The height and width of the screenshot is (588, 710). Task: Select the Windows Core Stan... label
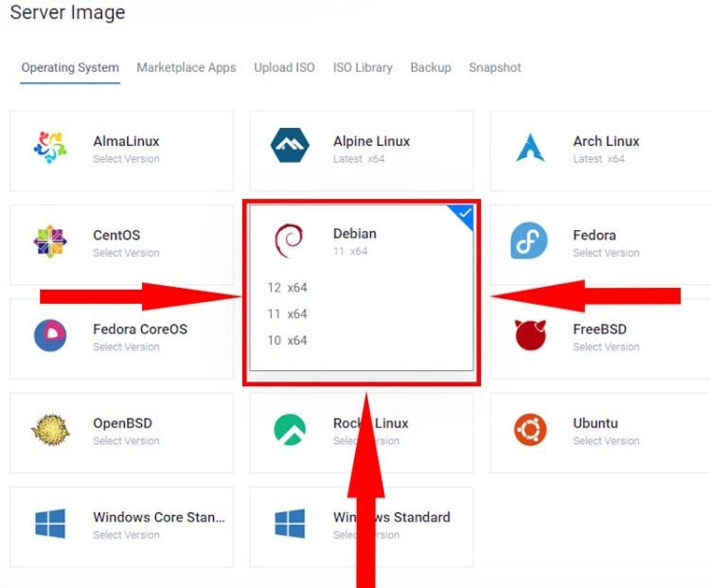coord(159,517)
